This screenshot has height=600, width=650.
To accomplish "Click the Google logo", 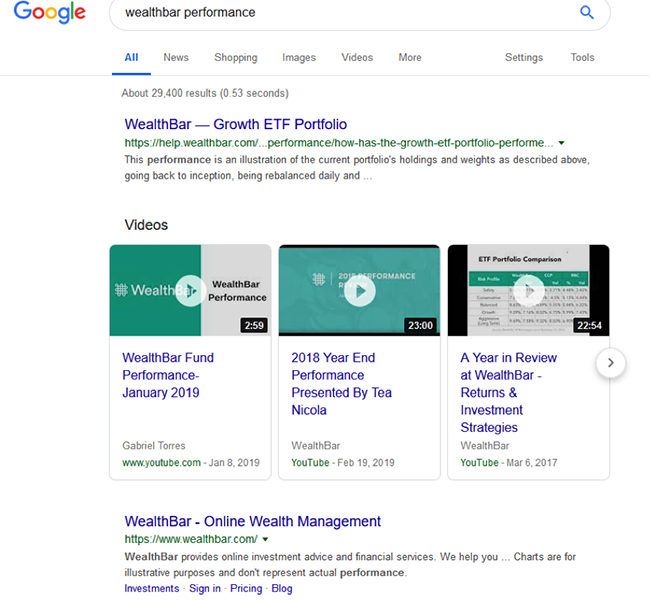I will [x=50, y=12].
